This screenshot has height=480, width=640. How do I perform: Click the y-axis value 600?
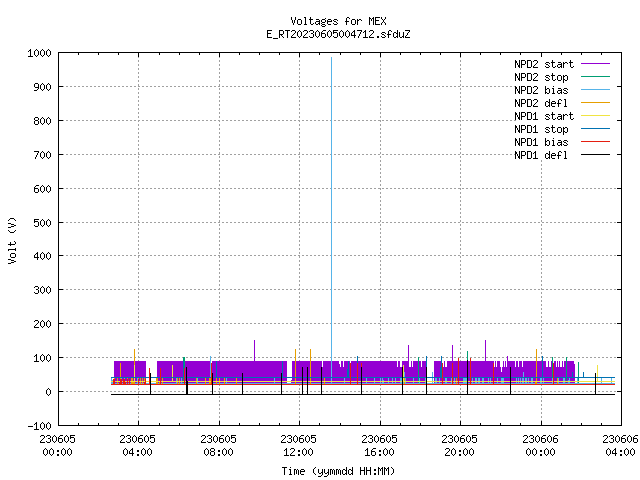click(x=42, y=189)
